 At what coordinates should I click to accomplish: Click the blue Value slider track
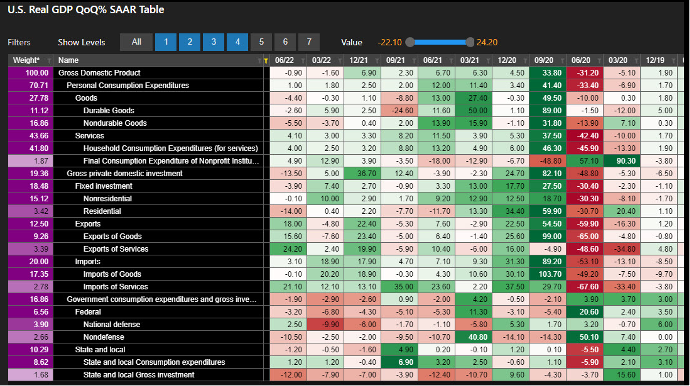pos(440,42)
